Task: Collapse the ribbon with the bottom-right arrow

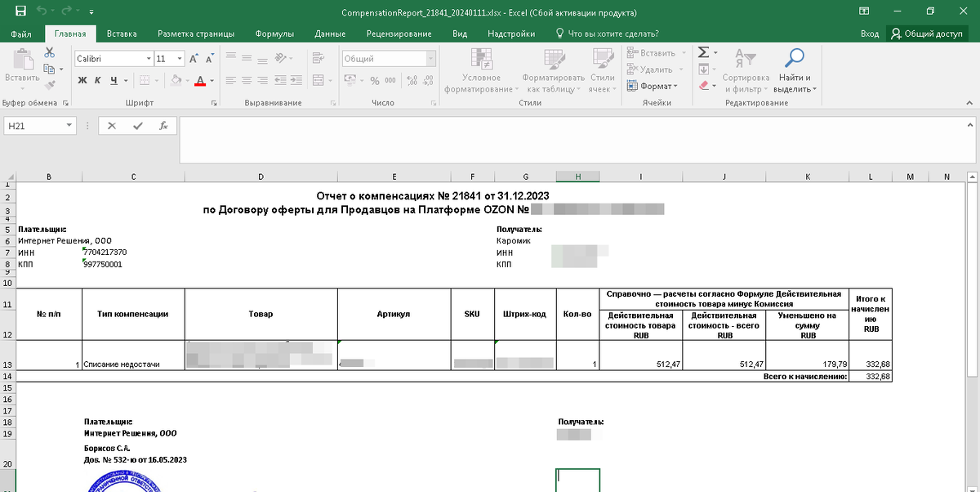Action: coord(969,103)
